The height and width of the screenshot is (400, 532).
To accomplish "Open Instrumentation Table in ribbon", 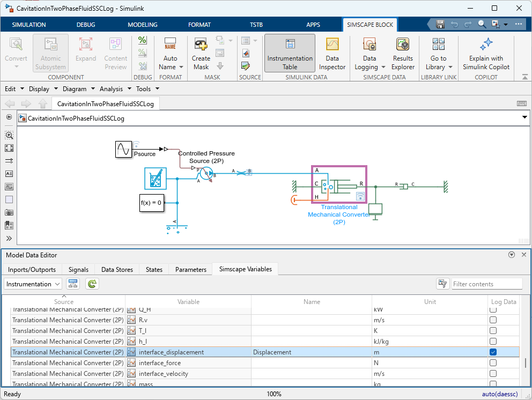I will pyautogui.click(x=290, y=53).
